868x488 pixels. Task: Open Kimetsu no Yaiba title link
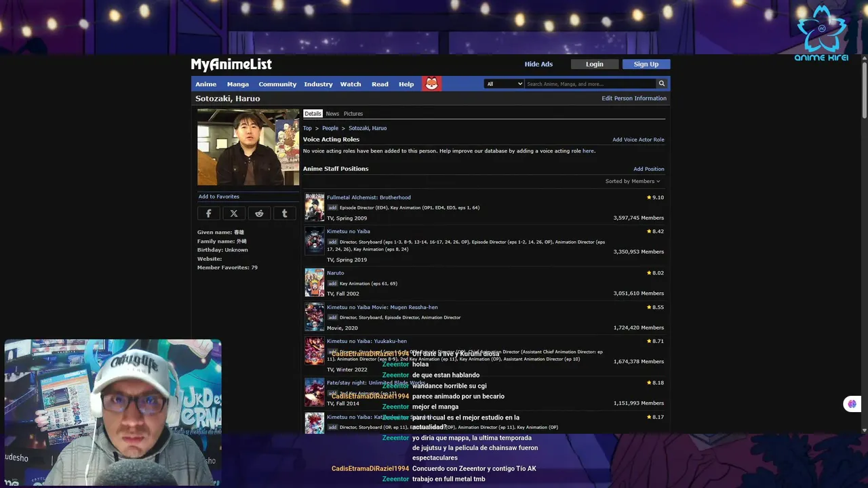pos(349,232)
